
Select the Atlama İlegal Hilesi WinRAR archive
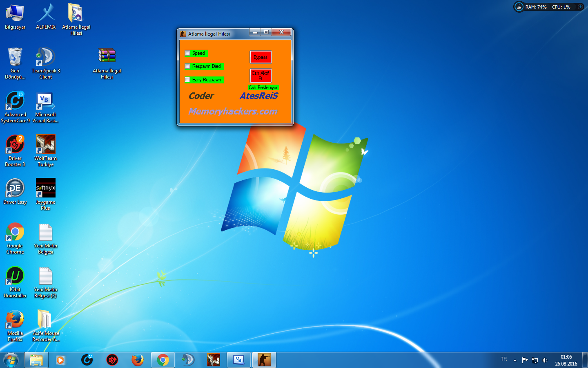click(107, 63)
